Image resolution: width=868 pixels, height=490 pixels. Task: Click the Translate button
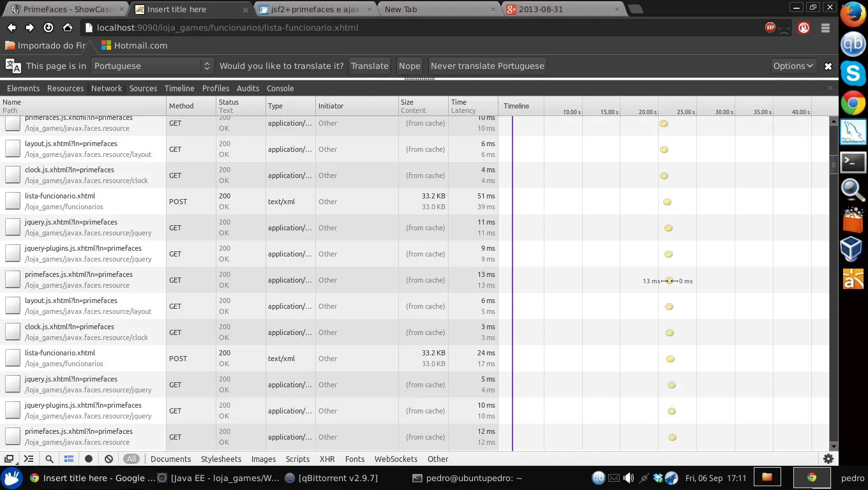pos(370,66)
